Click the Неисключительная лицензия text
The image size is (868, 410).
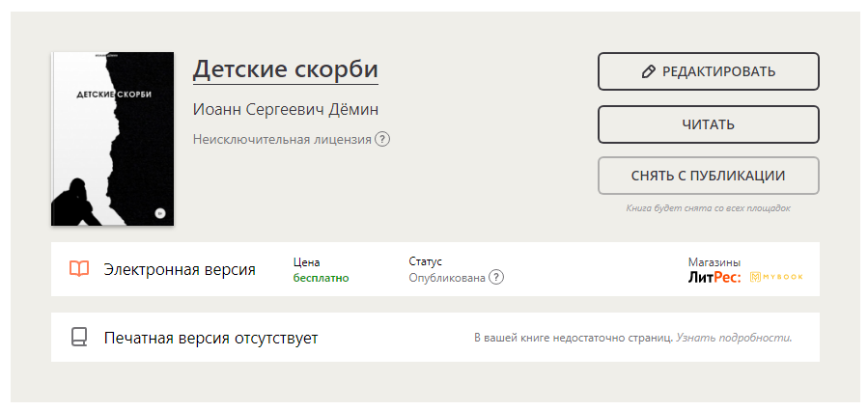[x=282, y=140]
